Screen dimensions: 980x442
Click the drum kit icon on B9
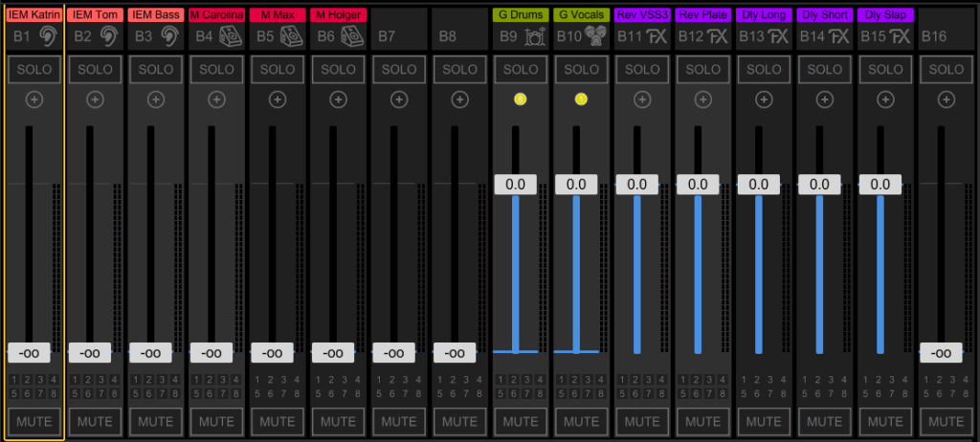535,36
